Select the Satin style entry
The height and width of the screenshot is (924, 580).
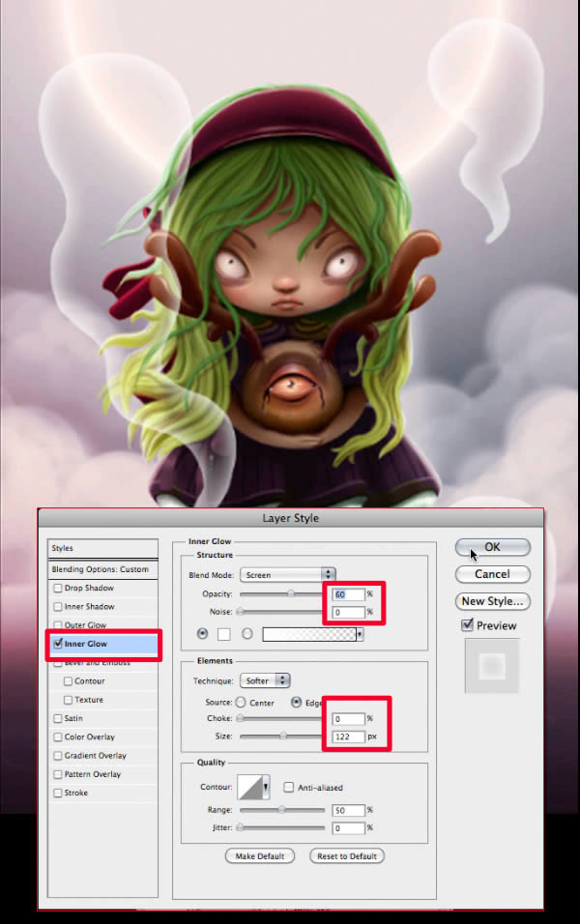pyautogui.click(x=73, y=718)
